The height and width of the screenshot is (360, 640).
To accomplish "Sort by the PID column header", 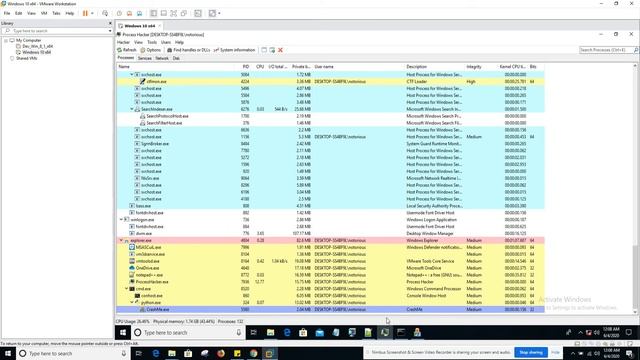I will 246,67.
